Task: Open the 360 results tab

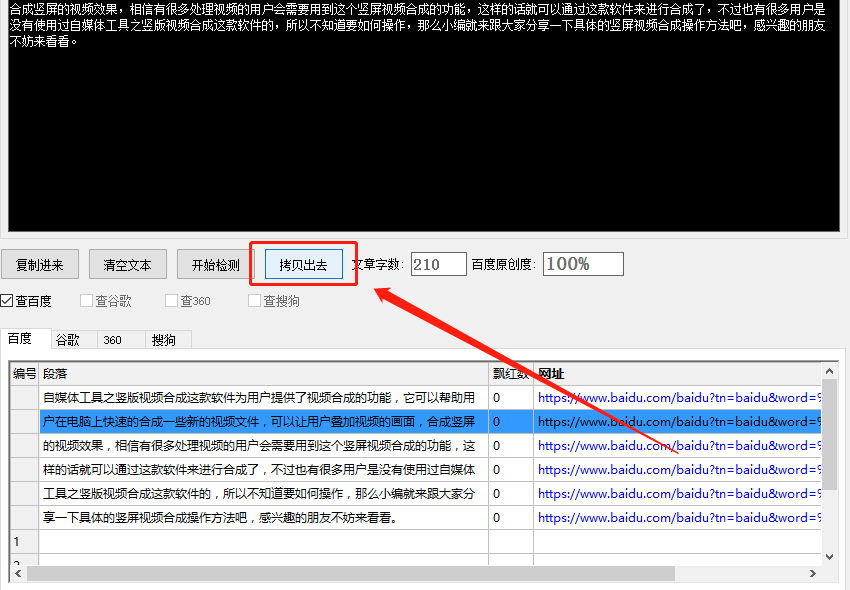Action: coord(121,340)
